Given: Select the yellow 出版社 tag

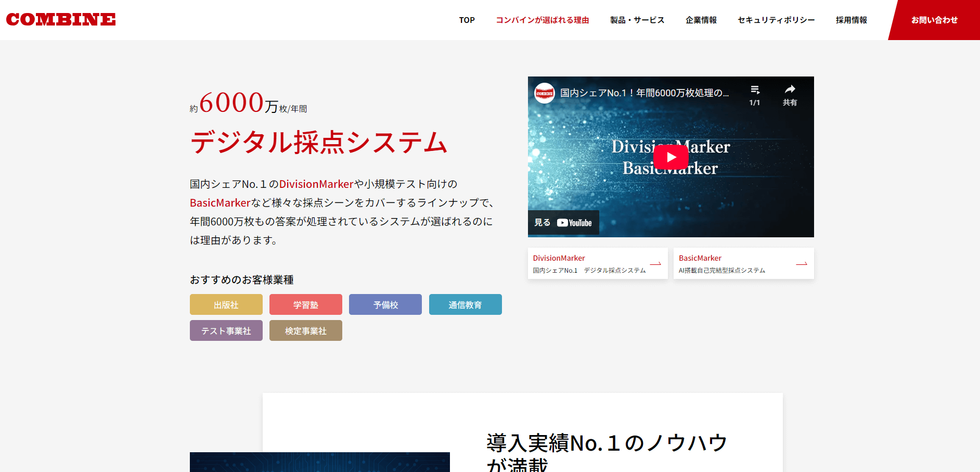Looking at the screenshot, I should tap(226, 305).
